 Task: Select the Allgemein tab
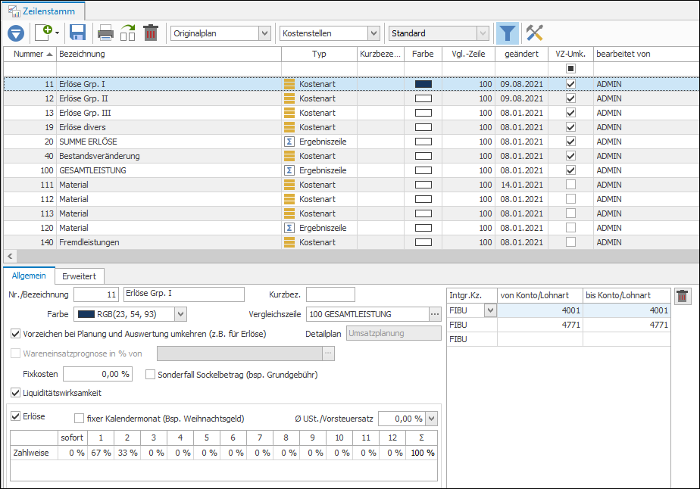click(x=29, y=276)
